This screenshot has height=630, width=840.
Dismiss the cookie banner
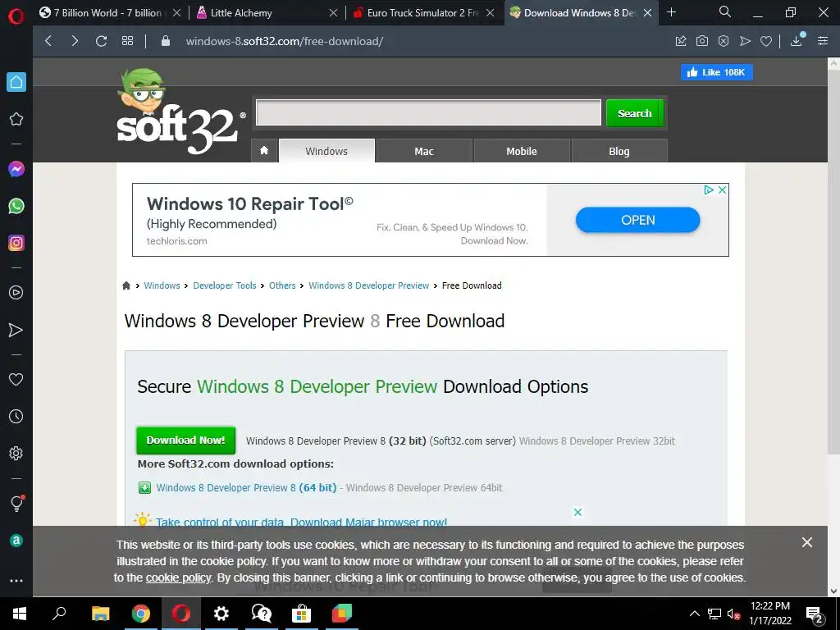pos(807,542)
